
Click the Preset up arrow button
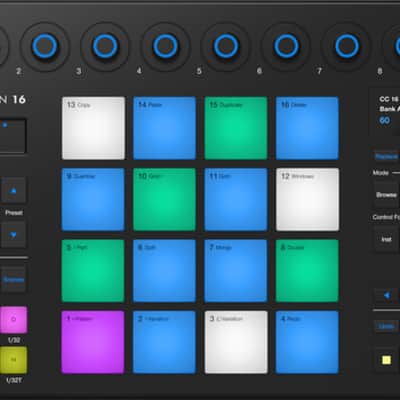coord(14,191)
